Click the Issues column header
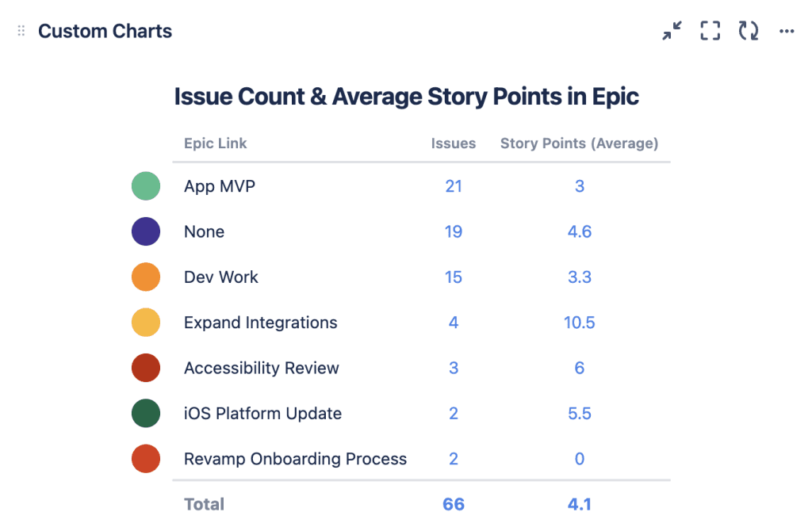 point(454,143)
